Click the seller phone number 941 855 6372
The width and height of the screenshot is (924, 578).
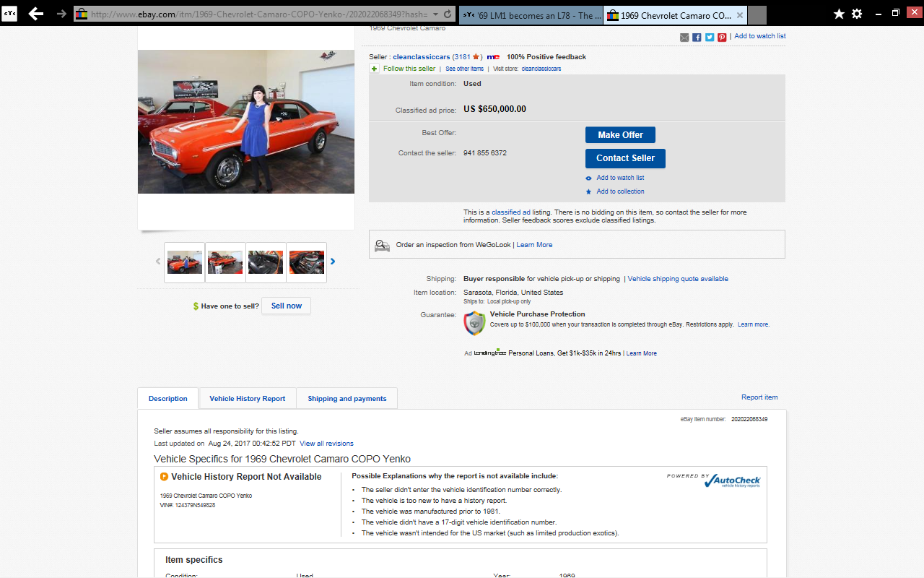pos(485,153)
